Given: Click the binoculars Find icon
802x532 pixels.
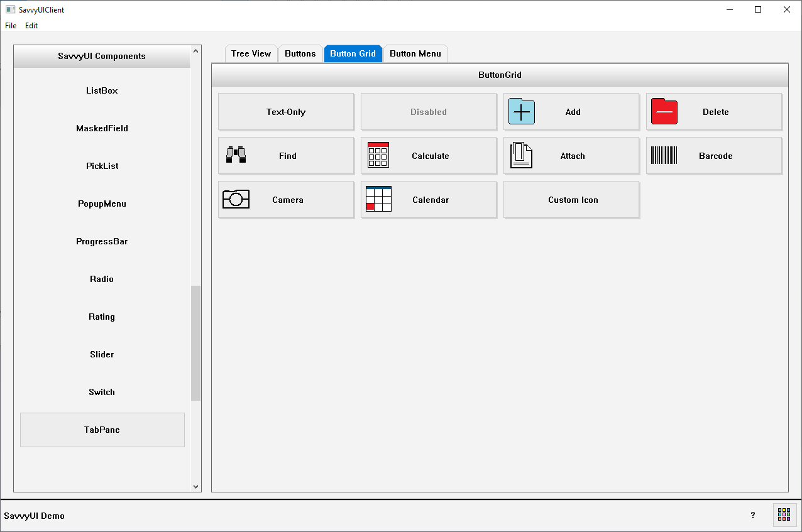Looking at the screenshot, I should (236, 155).
